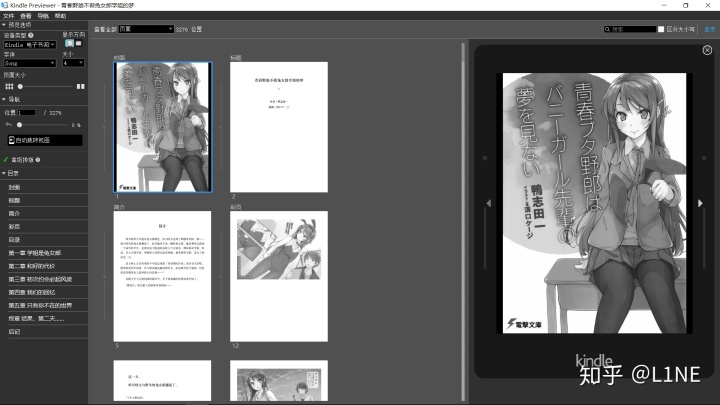Select the title page thumbnail numbered 2
The image size is (720, 405).
click(x=279, y=127)
